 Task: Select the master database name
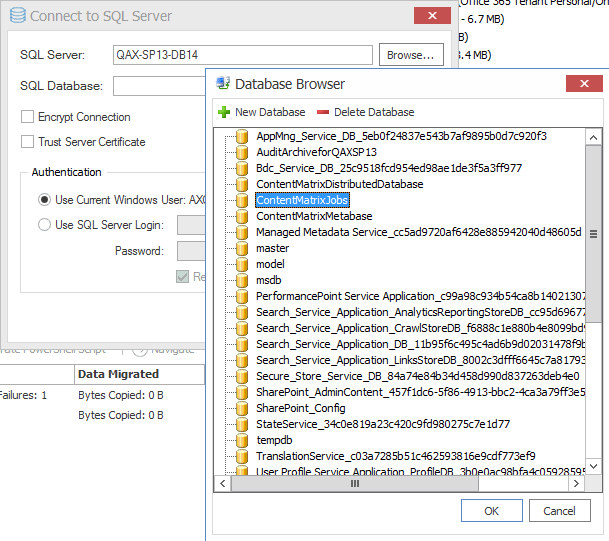273,248
